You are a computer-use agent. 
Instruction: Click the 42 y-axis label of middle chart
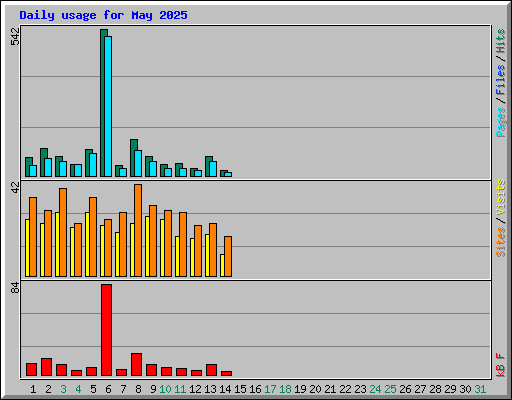click(x=15, y=187)
